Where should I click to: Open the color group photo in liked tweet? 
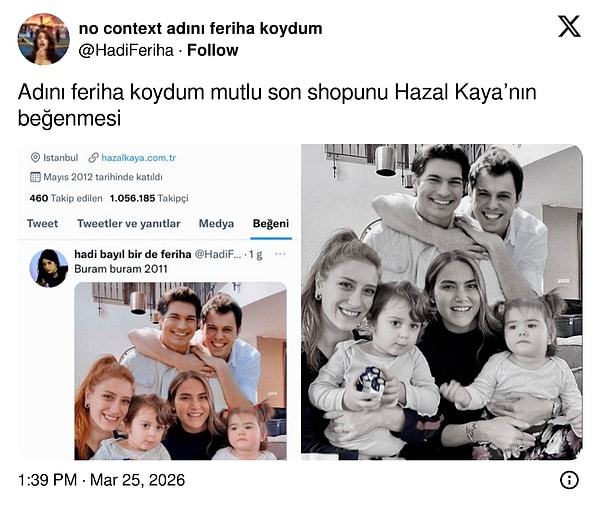(x=180, y=371)
